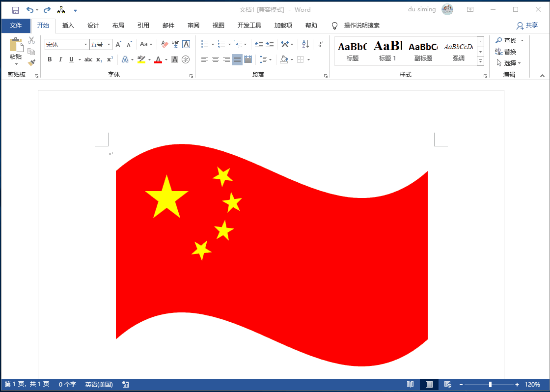The image size is (550, 392).
Task: Switch to the 插入 (Insert) tab
Action: click(68, 26)
